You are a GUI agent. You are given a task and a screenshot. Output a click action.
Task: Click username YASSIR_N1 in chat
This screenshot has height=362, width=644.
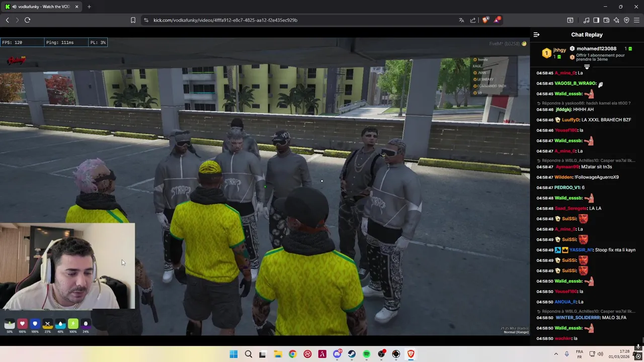click(580, 250)
